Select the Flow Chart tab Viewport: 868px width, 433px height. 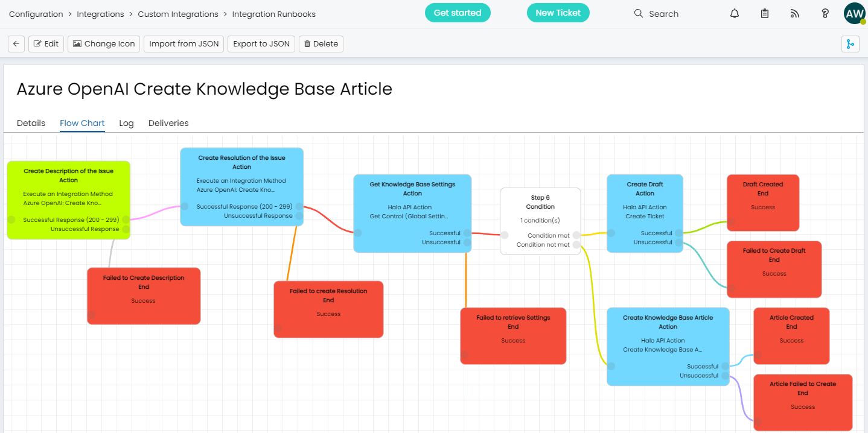(82, 123)
